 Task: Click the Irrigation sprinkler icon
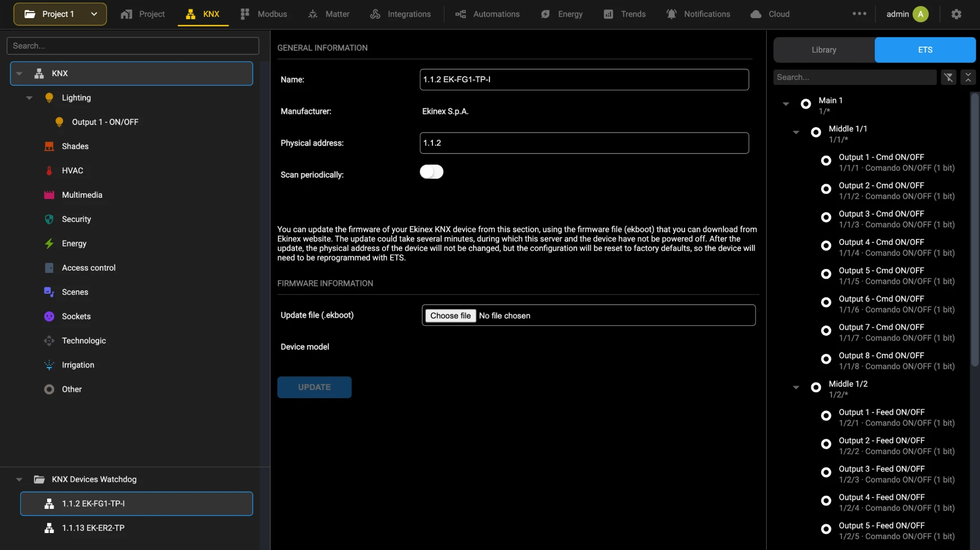pos(49,365)
